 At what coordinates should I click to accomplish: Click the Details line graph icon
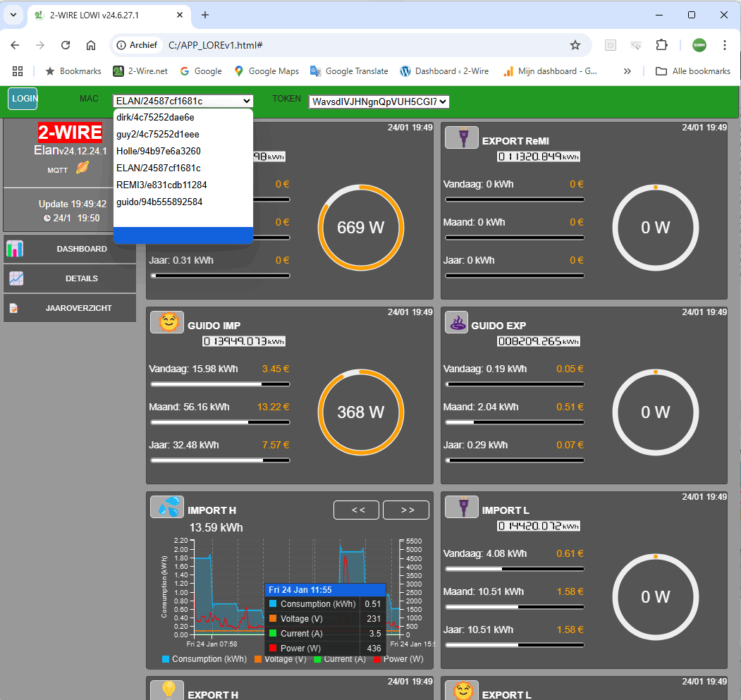[16, 278]
